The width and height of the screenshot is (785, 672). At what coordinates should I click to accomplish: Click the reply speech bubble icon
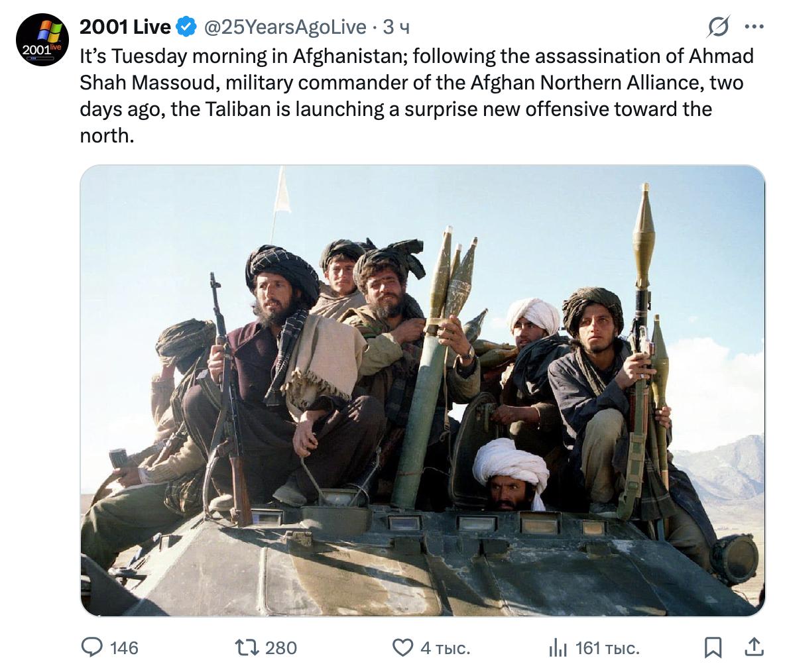92,647
